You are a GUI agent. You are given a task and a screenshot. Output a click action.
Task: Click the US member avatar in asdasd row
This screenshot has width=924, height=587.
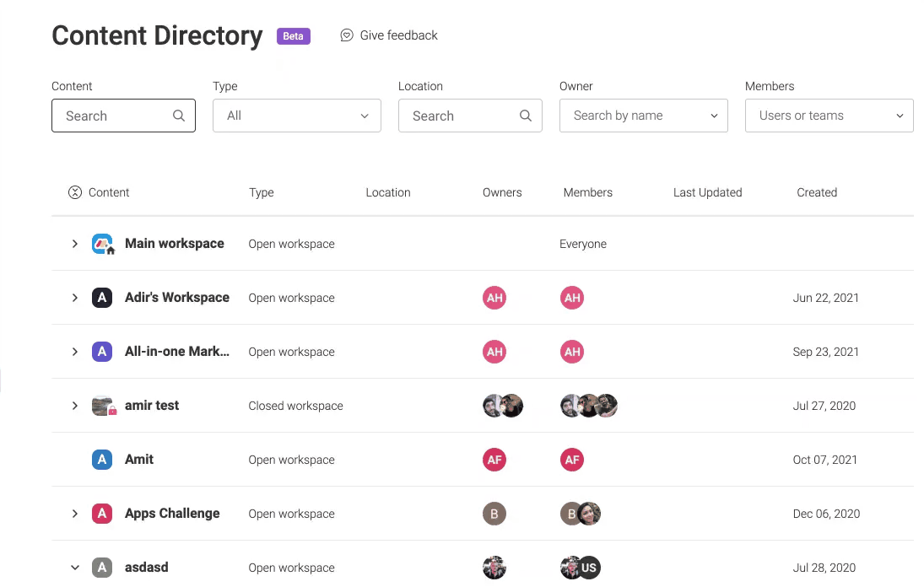(x=589, y=568)
